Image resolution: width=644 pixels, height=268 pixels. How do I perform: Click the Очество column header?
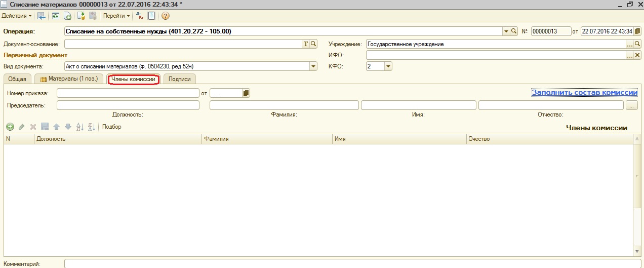point(550,139)
